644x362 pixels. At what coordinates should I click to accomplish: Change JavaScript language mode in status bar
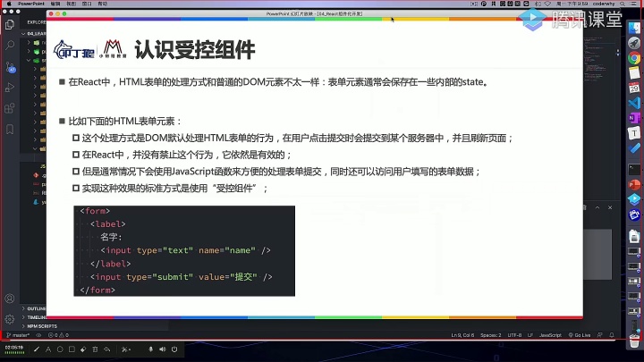pos(550,335)
